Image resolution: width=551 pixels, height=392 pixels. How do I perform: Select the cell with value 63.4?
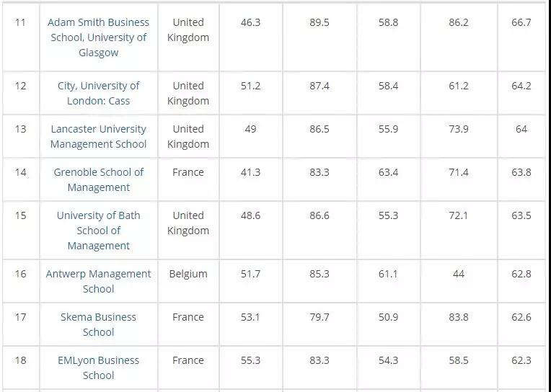click(387, 172)
